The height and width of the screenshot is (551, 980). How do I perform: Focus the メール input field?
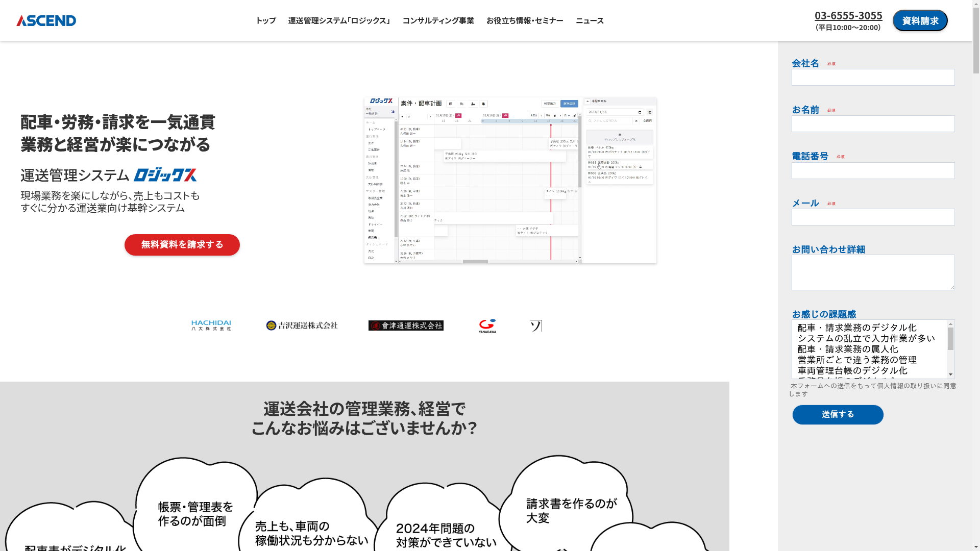click(x=873, y=217)
